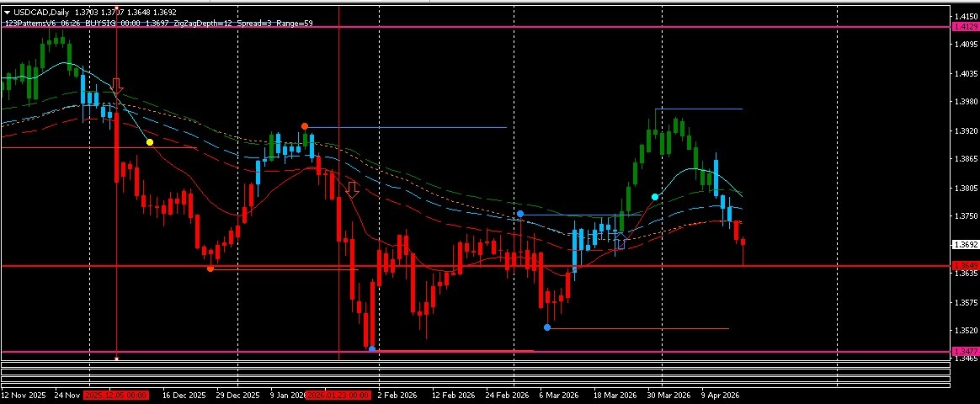The width and height of the screenshot is (980, 404).
Task: Select the orange dot at the January swing high
Action: 305,126
